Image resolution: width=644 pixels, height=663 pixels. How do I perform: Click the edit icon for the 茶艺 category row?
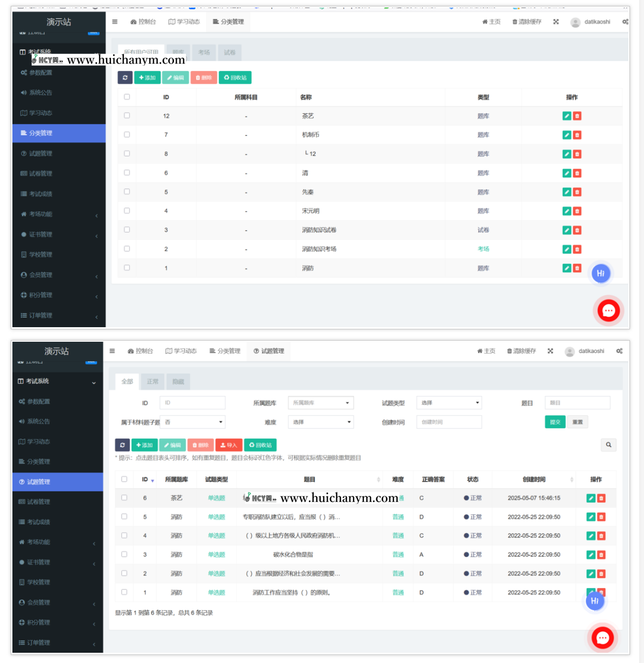click(x=566, y=116)
